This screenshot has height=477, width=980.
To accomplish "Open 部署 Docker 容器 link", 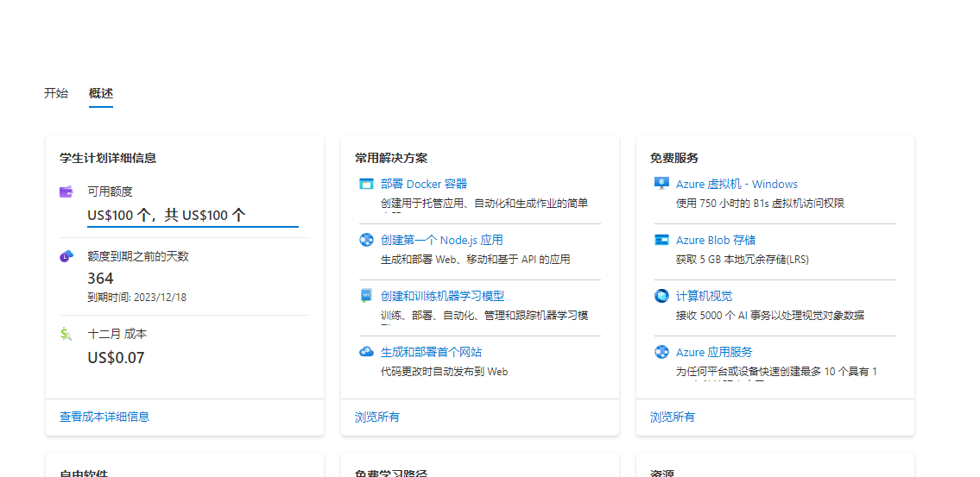I will coord(424,184).
